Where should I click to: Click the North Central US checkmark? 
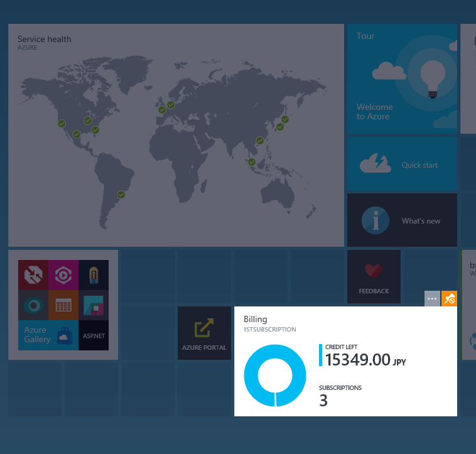(88, 121)
